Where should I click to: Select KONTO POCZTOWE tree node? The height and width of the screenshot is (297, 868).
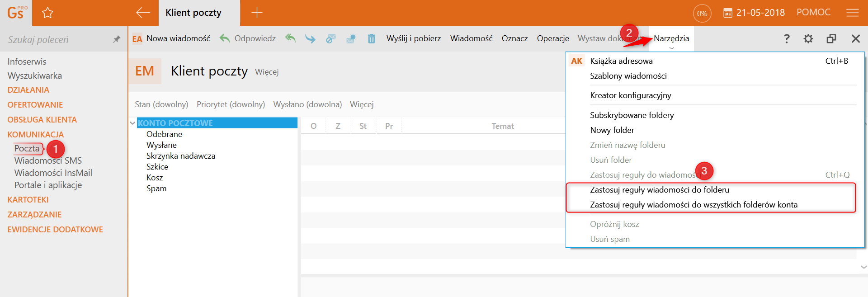point(217,123)
